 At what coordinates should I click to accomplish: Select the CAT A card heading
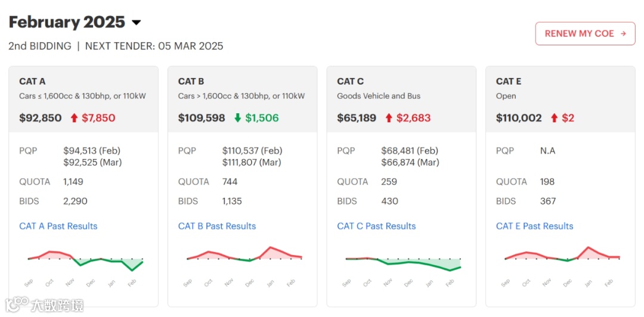(32, 81)
